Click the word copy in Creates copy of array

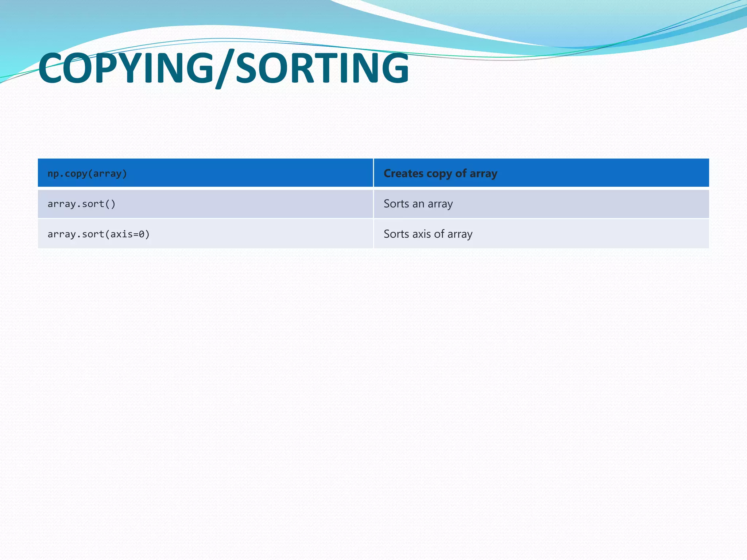coord(439,174)
